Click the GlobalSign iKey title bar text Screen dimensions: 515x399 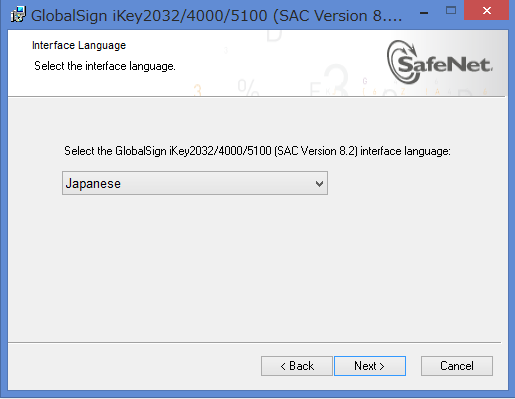pos(216,16)
